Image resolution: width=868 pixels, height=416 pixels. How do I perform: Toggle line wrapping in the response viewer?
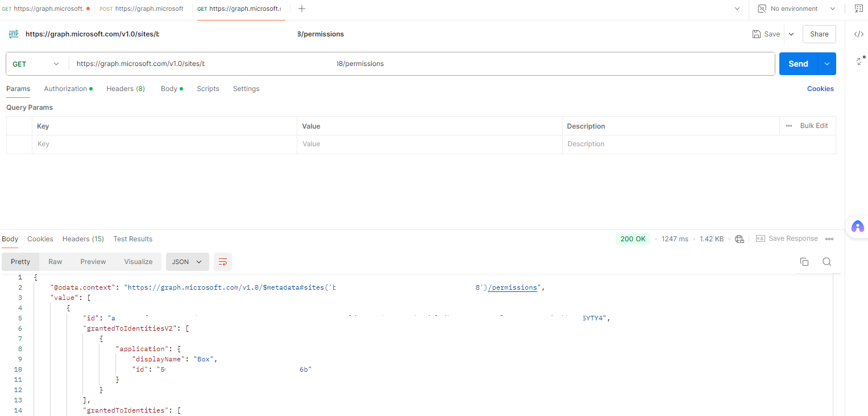point(222,261)
